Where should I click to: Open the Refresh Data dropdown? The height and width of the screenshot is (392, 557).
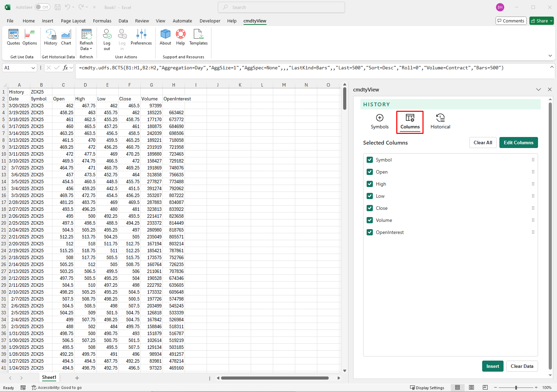click(x=86, y=40)
